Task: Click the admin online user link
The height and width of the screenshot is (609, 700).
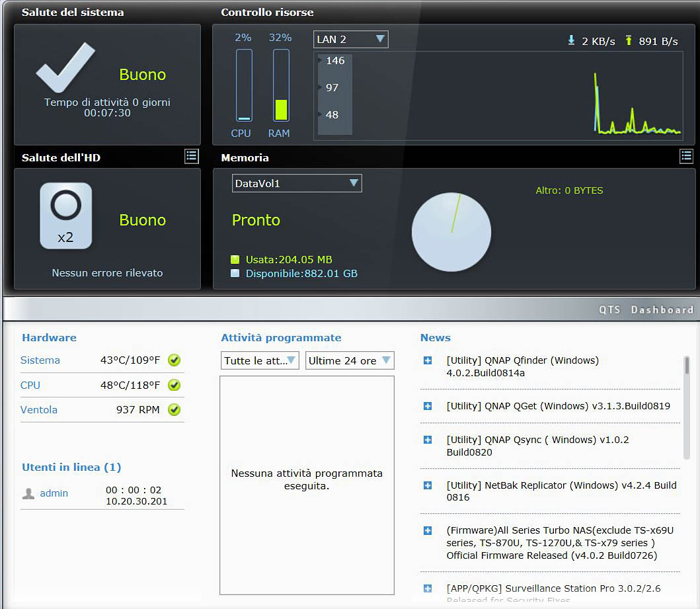Action: (x=54, y=493)
